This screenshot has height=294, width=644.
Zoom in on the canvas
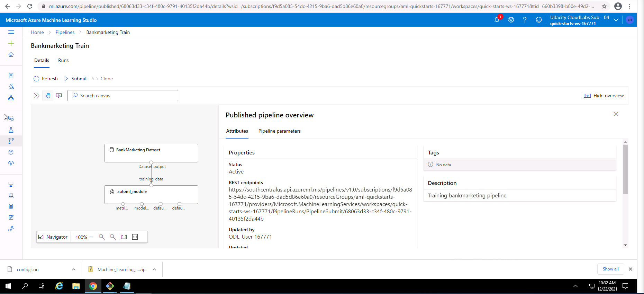[102, 237]
